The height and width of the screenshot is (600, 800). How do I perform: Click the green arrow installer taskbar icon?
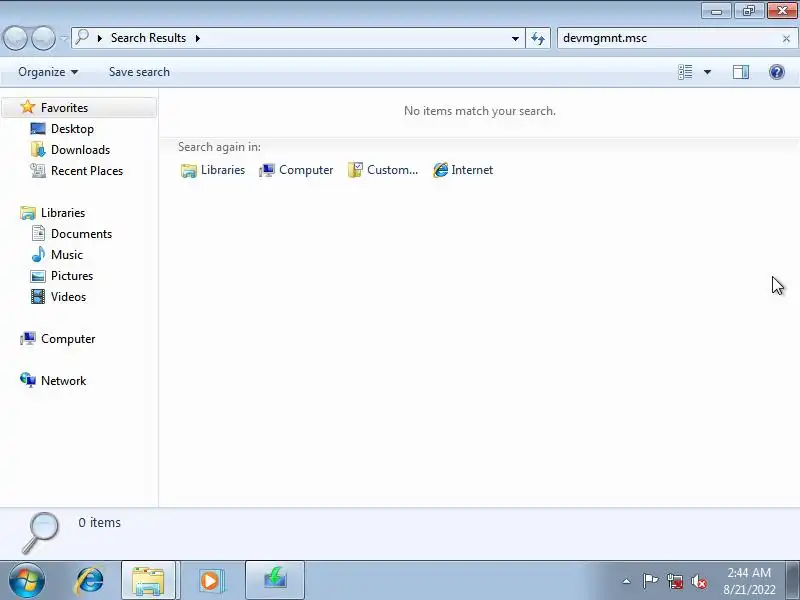pos(275,581)
